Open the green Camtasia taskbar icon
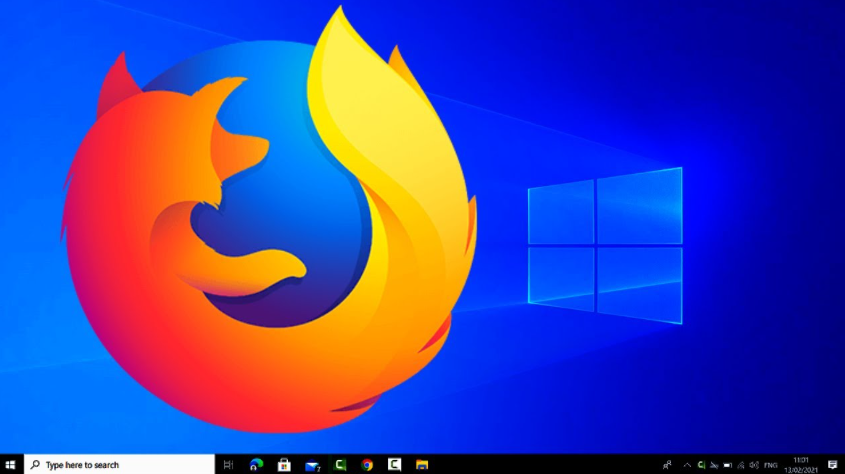Screen dimensions: 845x474 [x=340, y=464]
